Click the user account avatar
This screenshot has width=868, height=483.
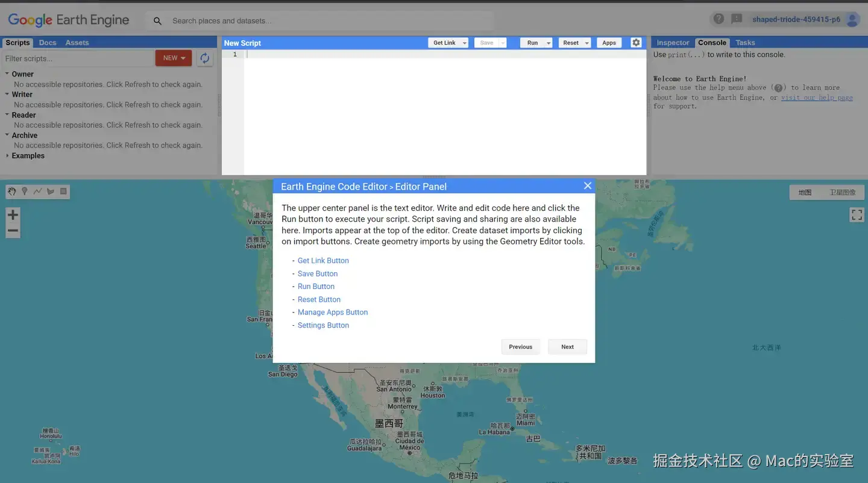tap(852, 19)
